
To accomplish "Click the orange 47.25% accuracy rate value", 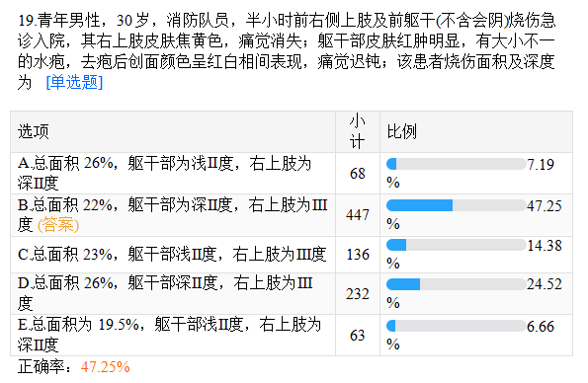I will coord(106,367).
